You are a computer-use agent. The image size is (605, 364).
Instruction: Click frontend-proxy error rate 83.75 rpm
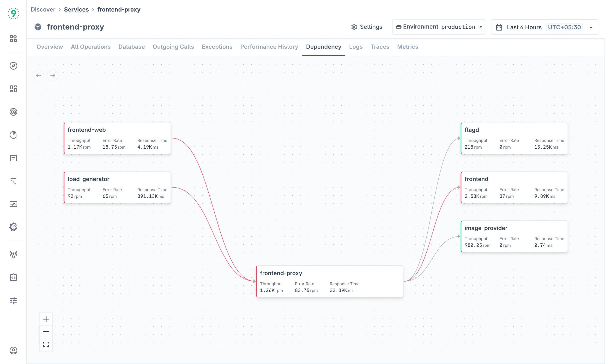[x=306, y=291]
